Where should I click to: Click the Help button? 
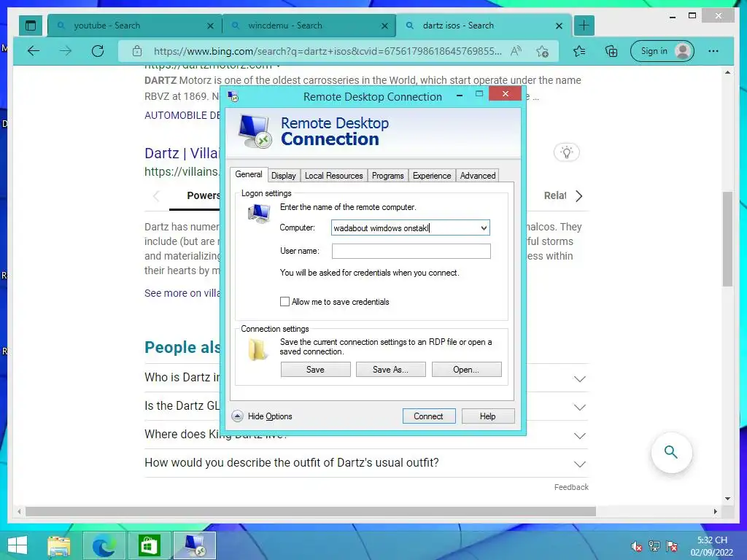[x=488, y=416]
